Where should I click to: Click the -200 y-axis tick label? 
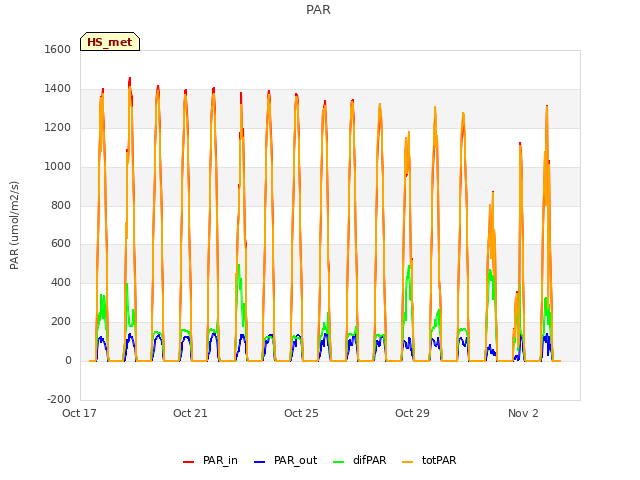pyautogui.click(x=59, y=399)
